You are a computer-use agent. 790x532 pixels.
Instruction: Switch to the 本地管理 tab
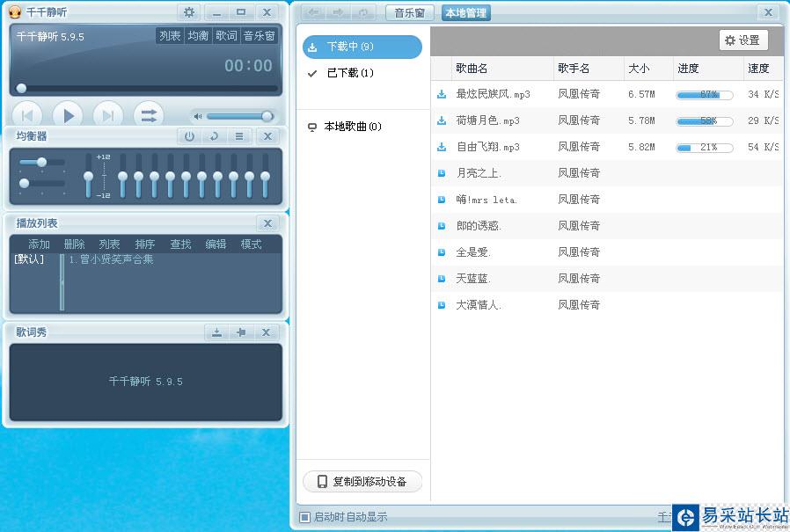click(466, 13)
